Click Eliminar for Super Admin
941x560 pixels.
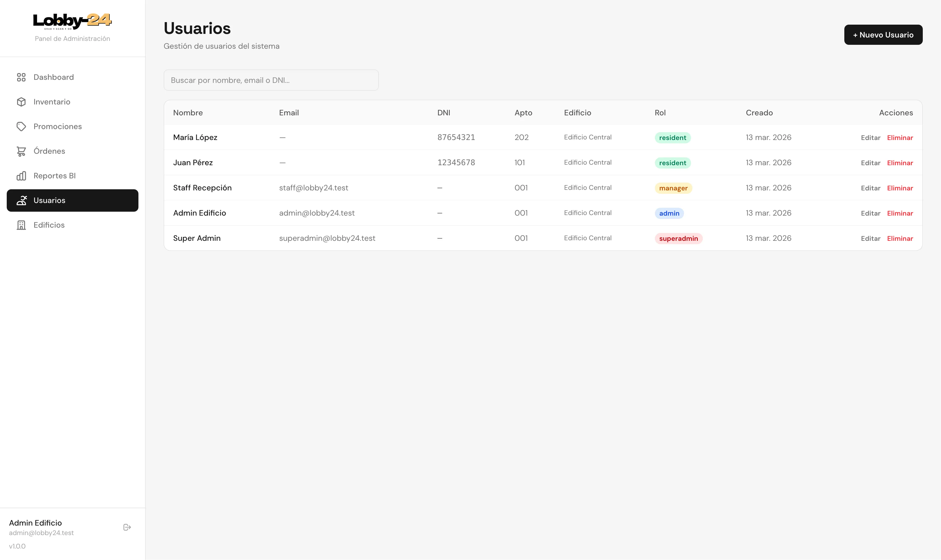click(x=900, y=238)
